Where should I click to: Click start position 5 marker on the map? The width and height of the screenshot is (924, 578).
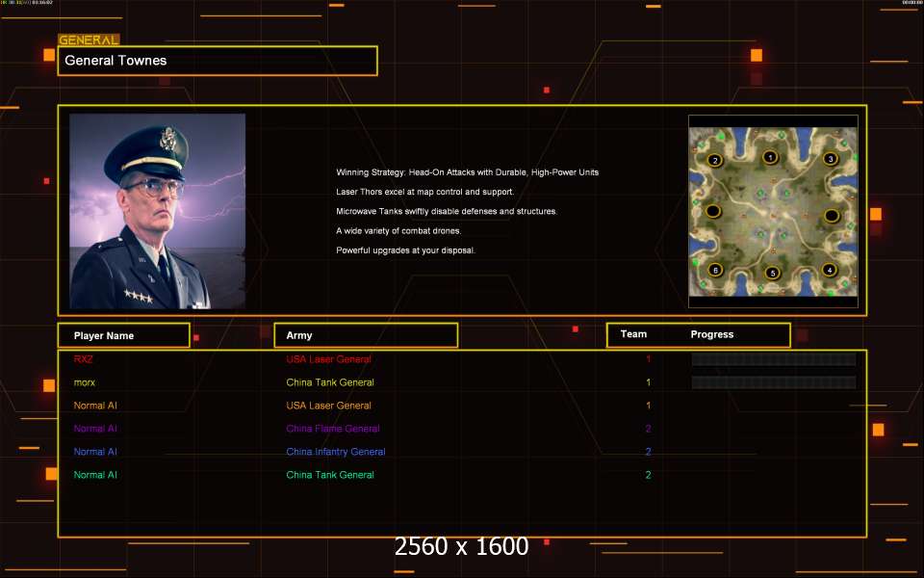click(773, 273)
